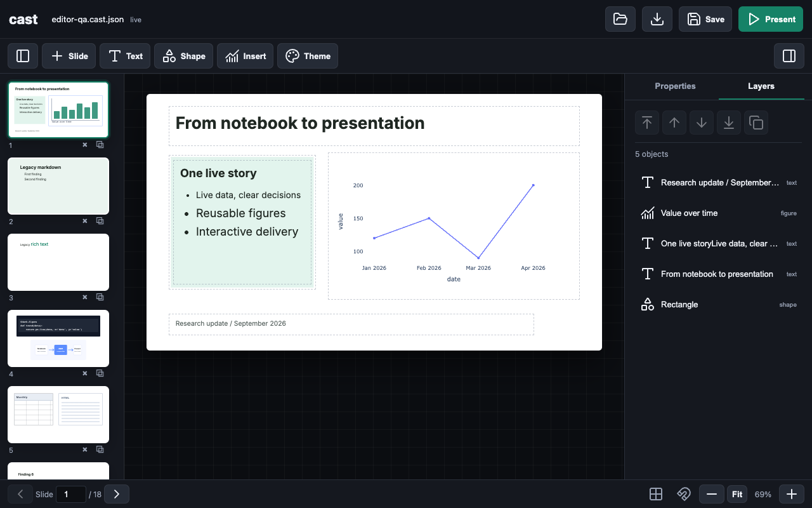Screen dimensions: 812x508
Task: Select the Rectangle shape layer
Action: pyautogui.click(x=719, y=304)
